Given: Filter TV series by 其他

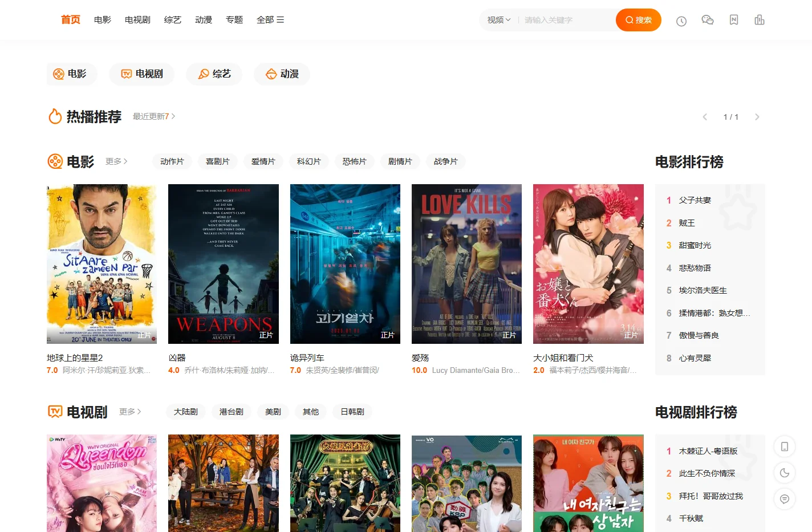Looking at the screenshot, I should point(311,412).
